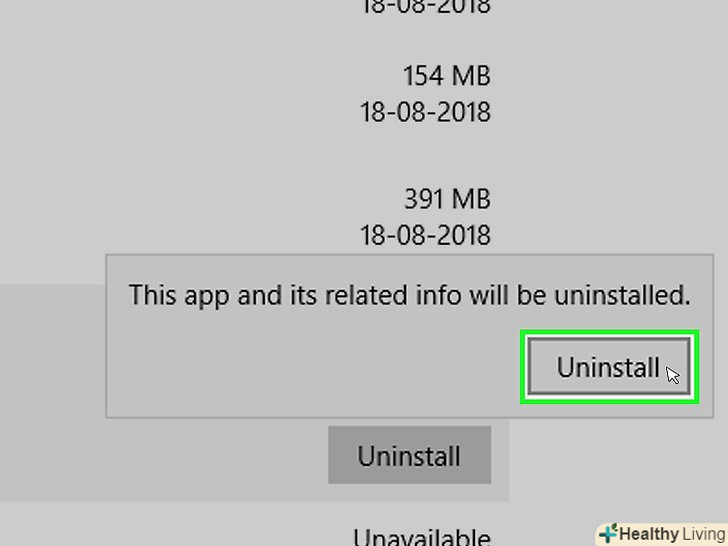Click the selected app's darker row on the left
The image size is (728, 546).
click(x=52, y=392)
